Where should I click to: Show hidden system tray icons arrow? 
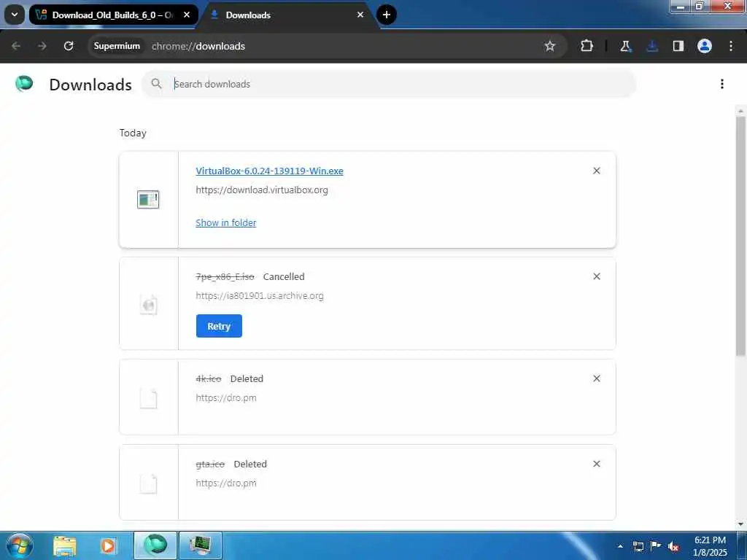[x=620, y=546]
